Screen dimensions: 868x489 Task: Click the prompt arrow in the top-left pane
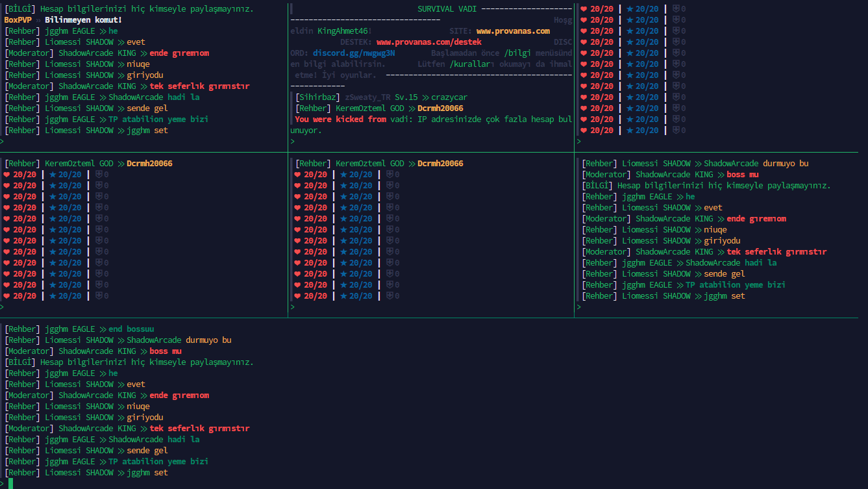(2, 141)
